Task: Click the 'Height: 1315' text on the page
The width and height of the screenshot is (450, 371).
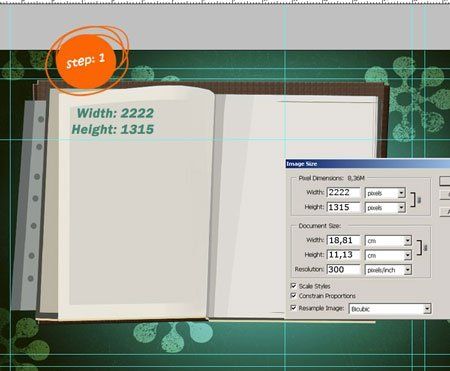Action: 113,129
